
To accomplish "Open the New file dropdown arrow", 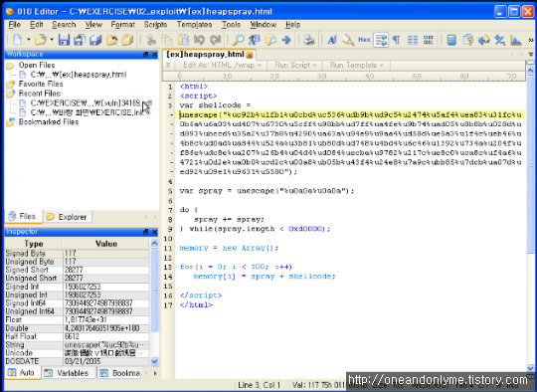I will coord(29,40).
